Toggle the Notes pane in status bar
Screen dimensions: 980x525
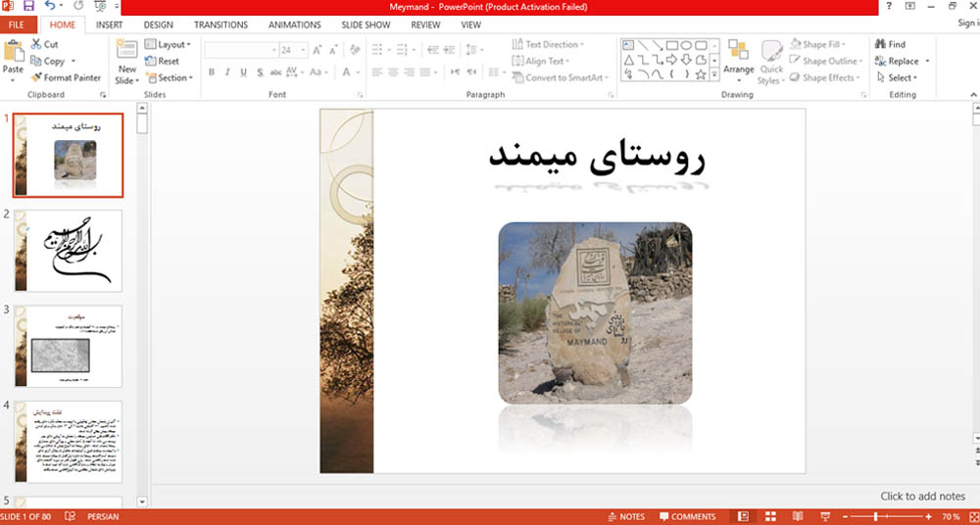tap(625, 517)
